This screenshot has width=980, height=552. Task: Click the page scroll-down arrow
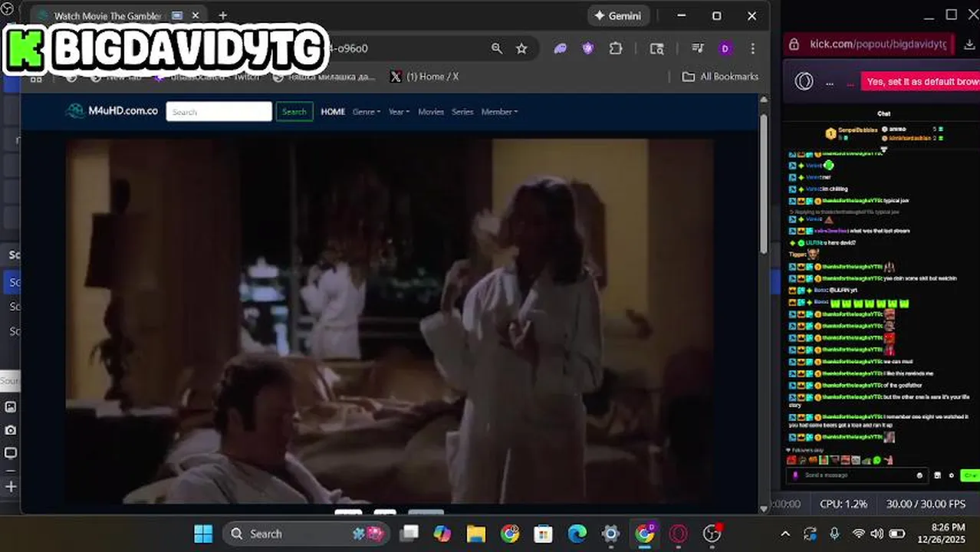point(764,508)
